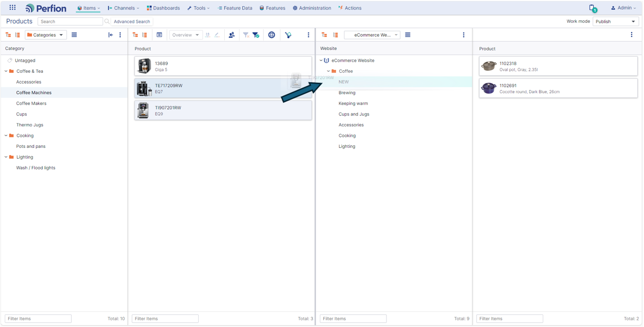Open the clipboard notification icon with badge
The image size is (644, 327).
click(x=593, y=8)
